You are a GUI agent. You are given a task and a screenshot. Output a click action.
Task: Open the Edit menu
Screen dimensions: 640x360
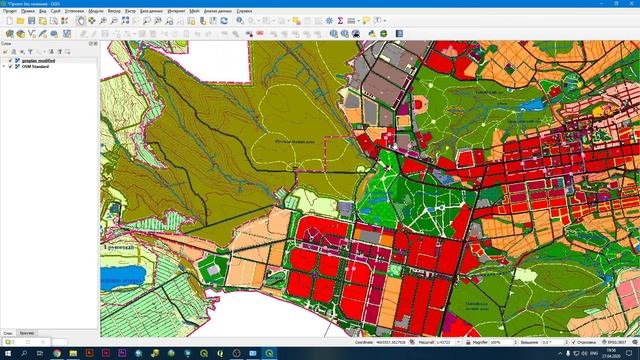28,11
